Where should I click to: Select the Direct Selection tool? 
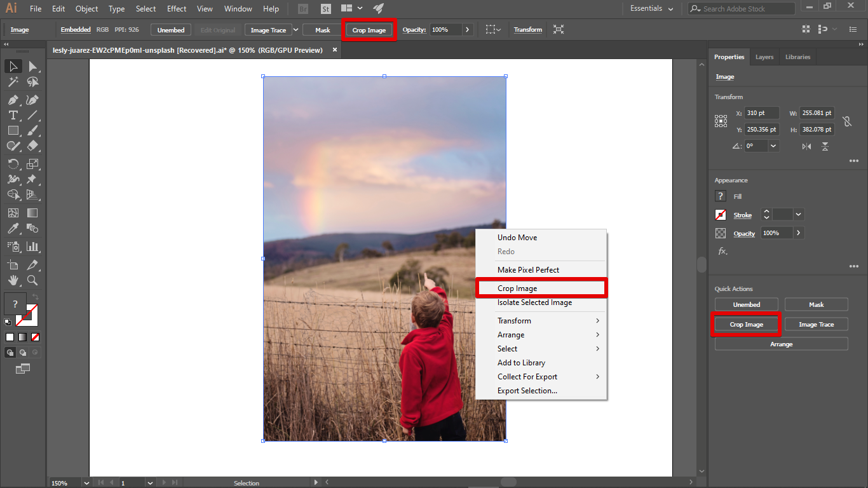(x=32, y=66)
